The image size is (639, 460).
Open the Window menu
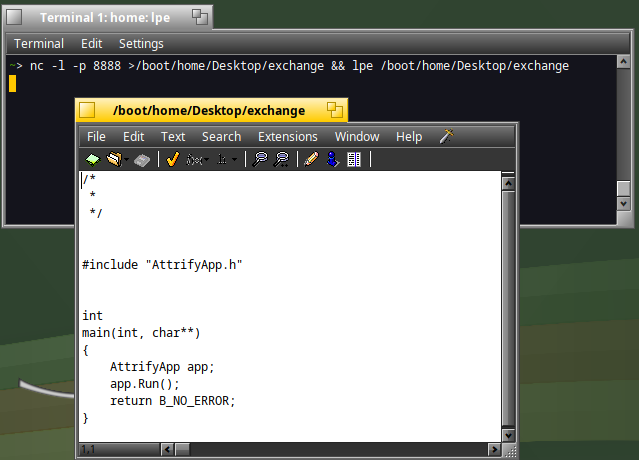357,136
